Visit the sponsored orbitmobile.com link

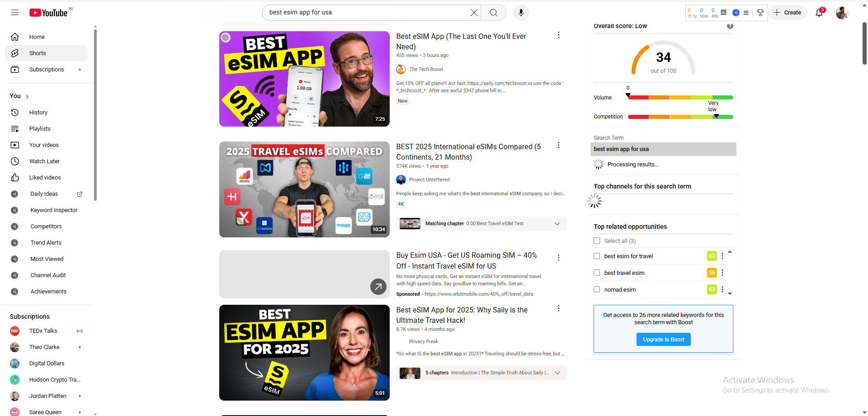[x=479, y=294]
